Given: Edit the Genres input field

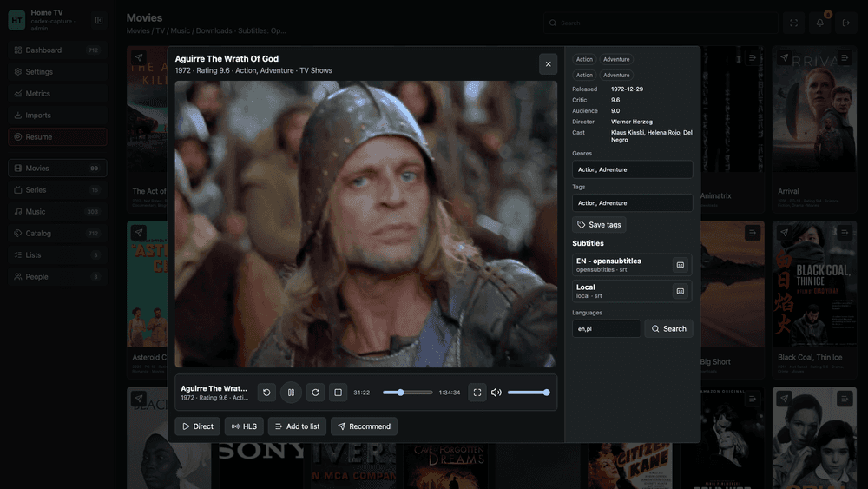Looking at the screenshot, I should pyautogui.click(x=632, y=169).
